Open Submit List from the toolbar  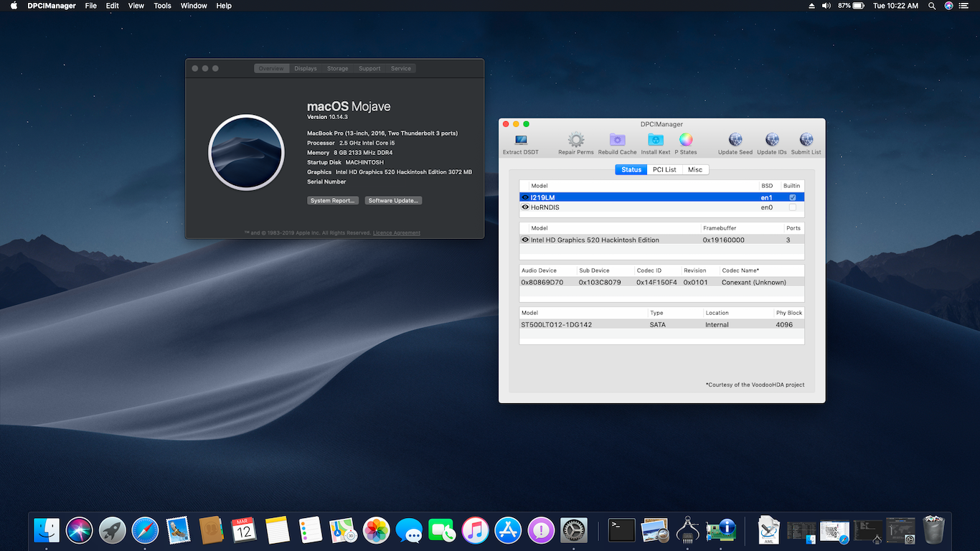(x=806, y=141)
